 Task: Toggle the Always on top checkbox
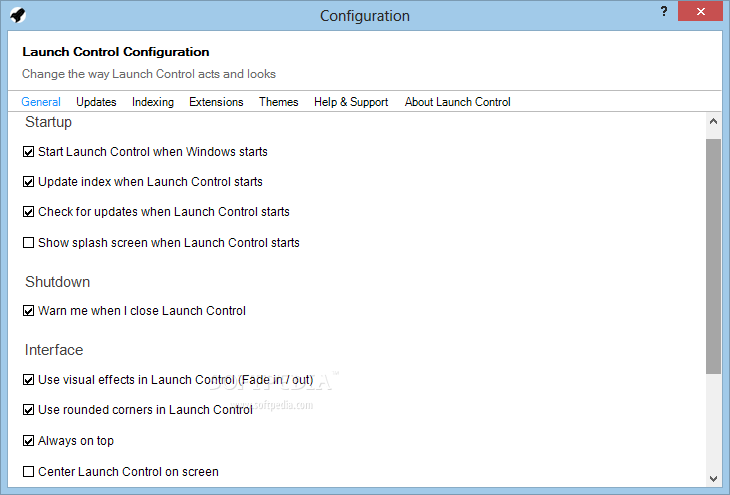coord(28,441)
